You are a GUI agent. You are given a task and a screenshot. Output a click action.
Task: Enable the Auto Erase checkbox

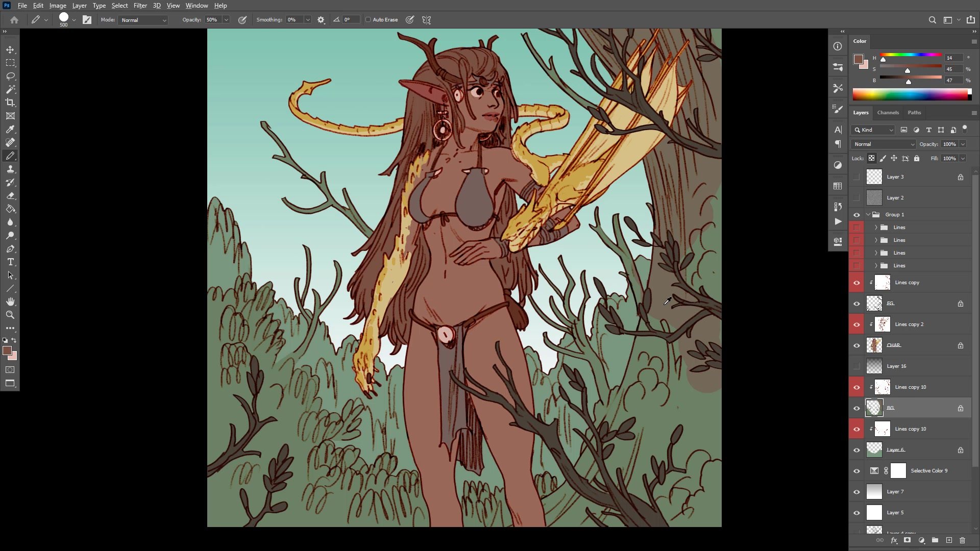tap(368, 20)
